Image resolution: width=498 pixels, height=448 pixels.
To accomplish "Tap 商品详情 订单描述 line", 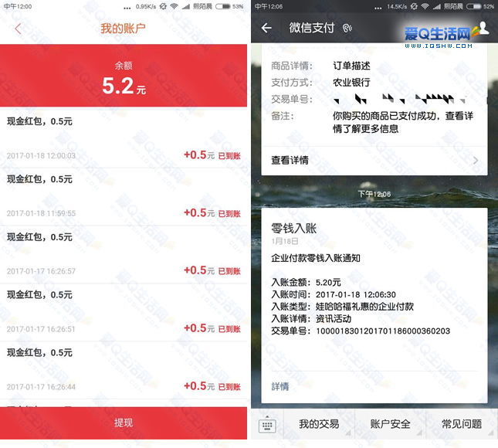I will pyautogui.click(x=320, y=66).
